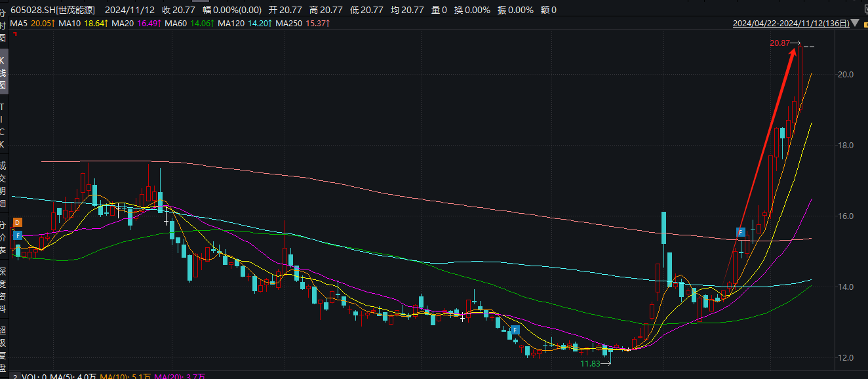Viewport: 868px width, 379px height.
Task: Click the MA250 indicator label
Action: pyautogui.click(x=288, y=24)
